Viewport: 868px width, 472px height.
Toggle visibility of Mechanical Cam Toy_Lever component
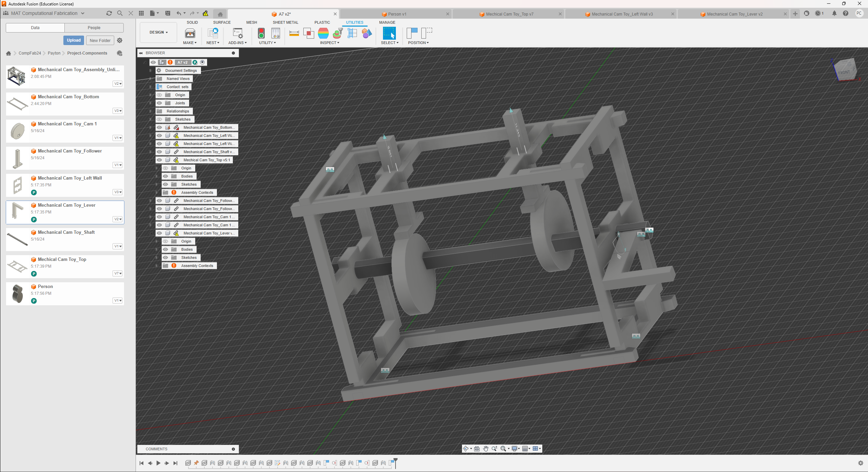coord(159,233)
